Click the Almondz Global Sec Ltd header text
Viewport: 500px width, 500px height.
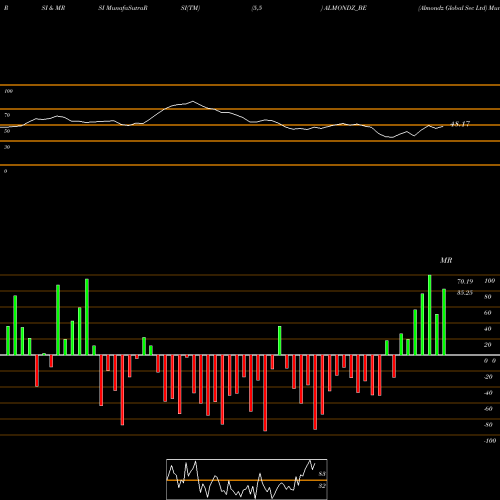[453, 8]
